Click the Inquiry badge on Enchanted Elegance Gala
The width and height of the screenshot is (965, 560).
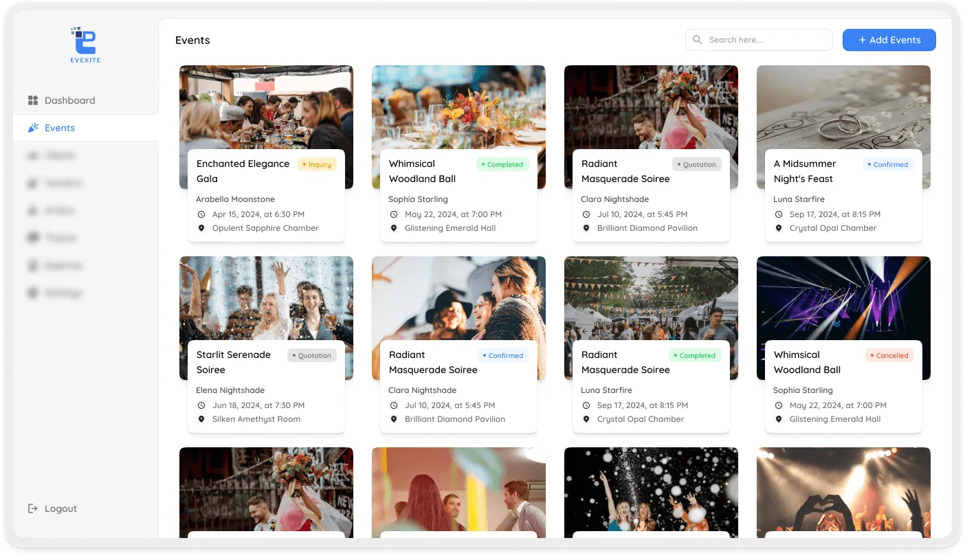[317, 164]
